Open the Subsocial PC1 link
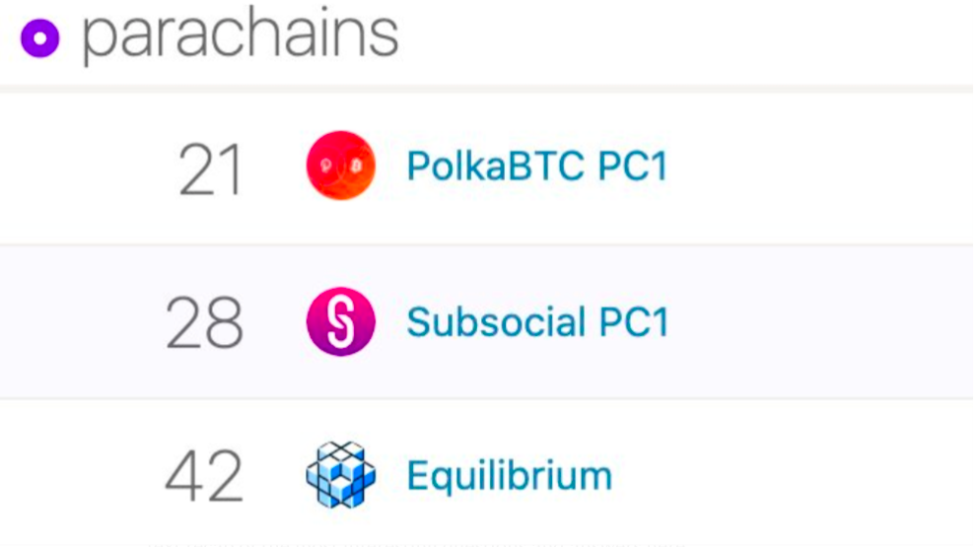 (x=538, y=322)
